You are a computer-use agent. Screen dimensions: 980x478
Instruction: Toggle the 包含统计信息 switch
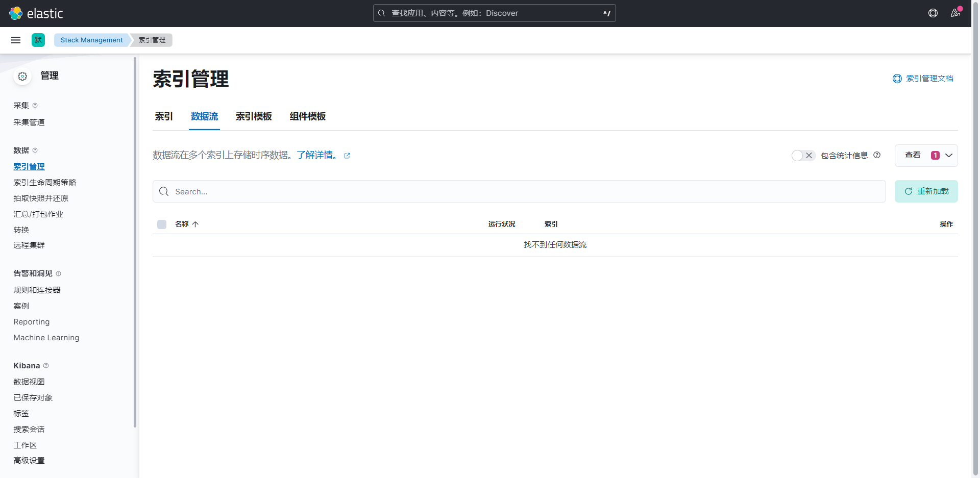(x=803, y=156)
